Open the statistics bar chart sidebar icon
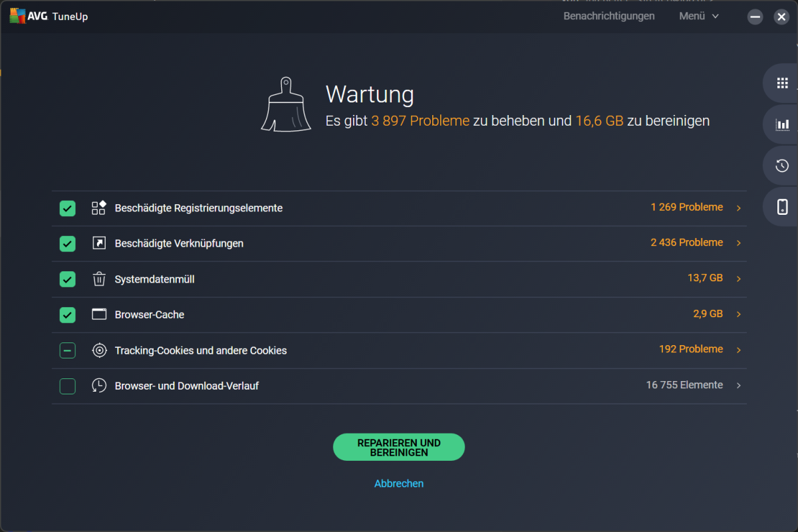 pos(782,124)
